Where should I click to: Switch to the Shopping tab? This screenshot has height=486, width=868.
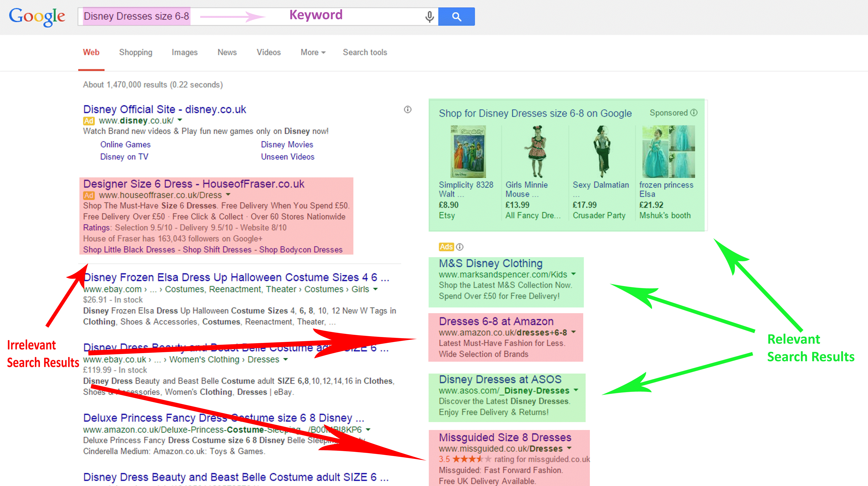(136, 52)
